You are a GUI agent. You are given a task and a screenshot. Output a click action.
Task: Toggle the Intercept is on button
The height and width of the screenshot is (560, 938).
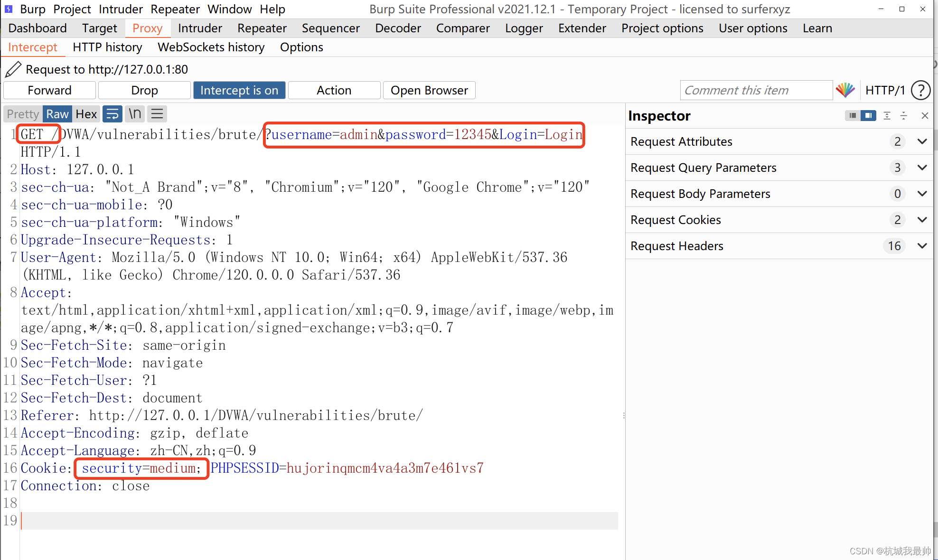(x=239, y=90)
